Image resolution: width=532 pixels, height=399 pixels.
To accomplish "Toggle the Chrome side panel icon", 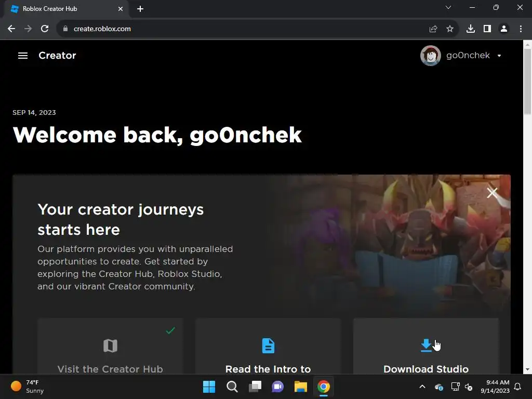I will click(487, 29).
